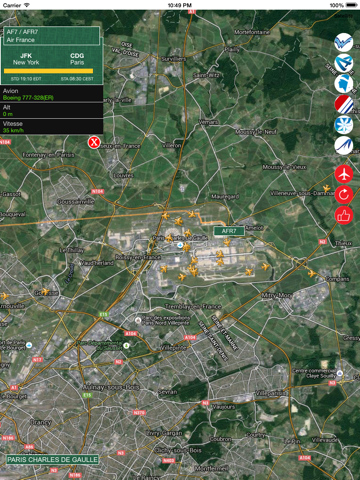Select the AFR7 flight label on map

pyautogui.click(x=229, y=231)
